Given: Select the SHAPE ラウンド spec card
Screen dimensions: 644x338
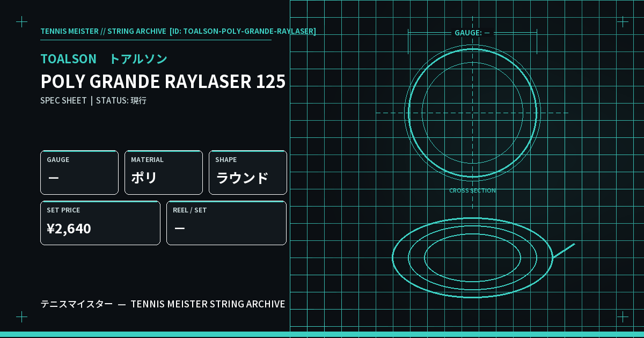Looking at the screenshot, I should coord(248,172).
